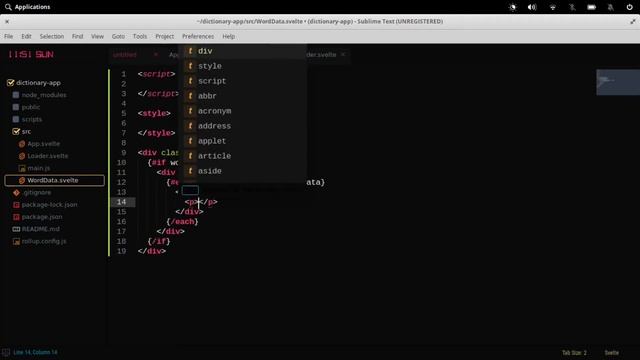Viewport: 640px width, 360px height.
Task: Open the Preferences menu
Action: click(198, 36)
